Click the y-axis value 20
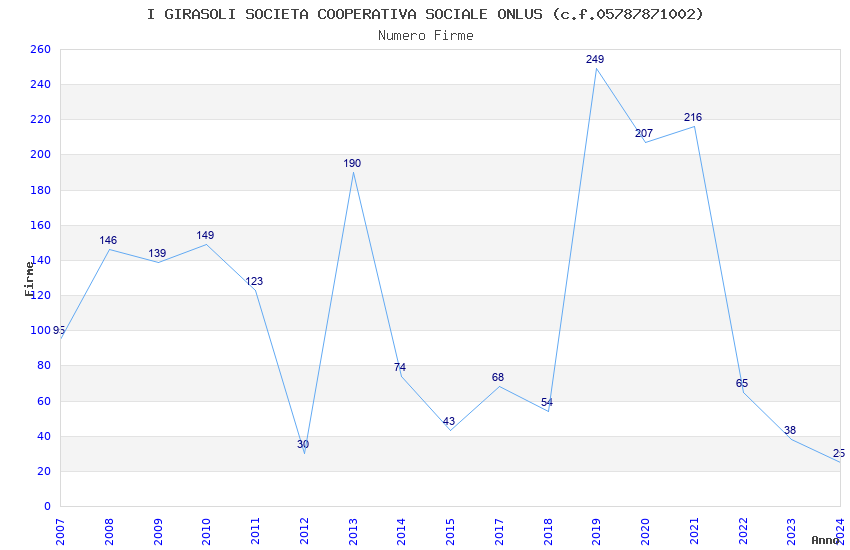The width and height of the screenshot is (850, 550). [x=43, y=471]
